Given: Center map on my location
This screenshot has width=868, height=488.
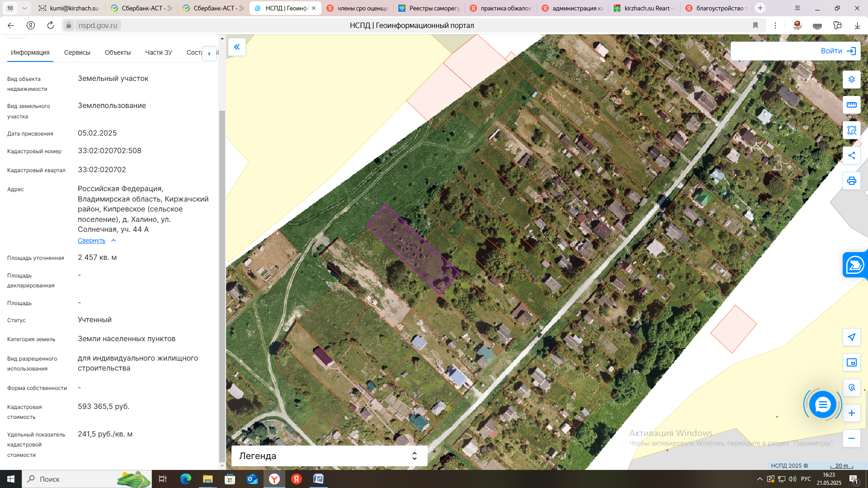Looking at the screenshot, I should [851, 337].
